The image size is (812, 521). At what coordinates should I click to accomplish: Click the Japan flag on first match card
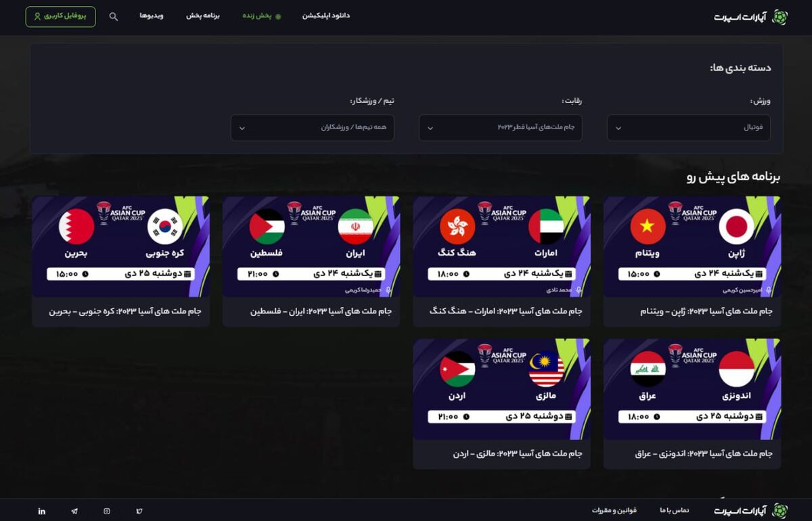(x=736, y=227)
